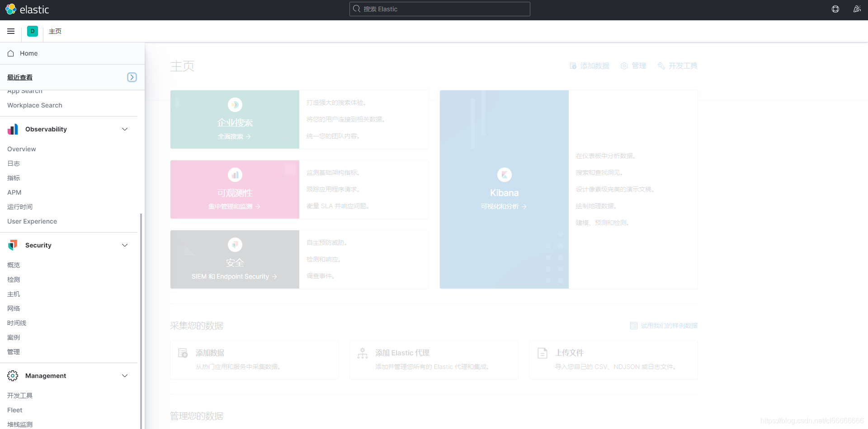
Task: Collapse the Management section chevron
Action: [x=125, y=376]
